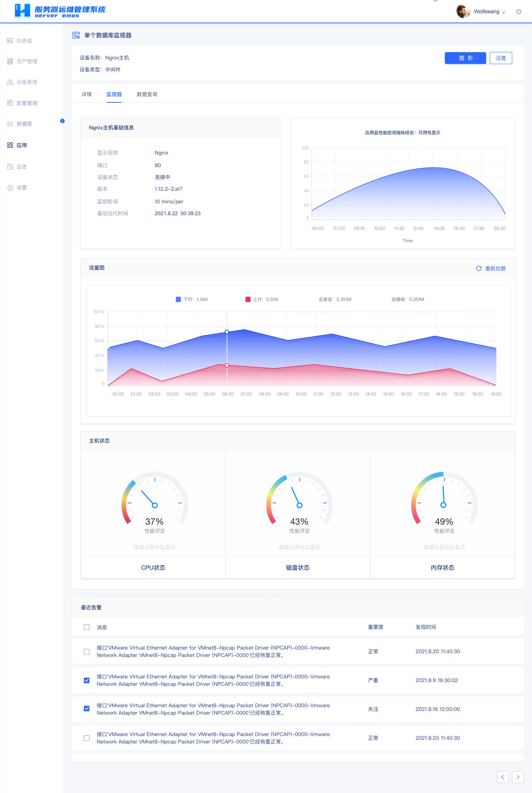This screenshot has width=532, height=793.
Task: Check the first 正常 alarm row checkbox
Action: click(x=87, y=651)
